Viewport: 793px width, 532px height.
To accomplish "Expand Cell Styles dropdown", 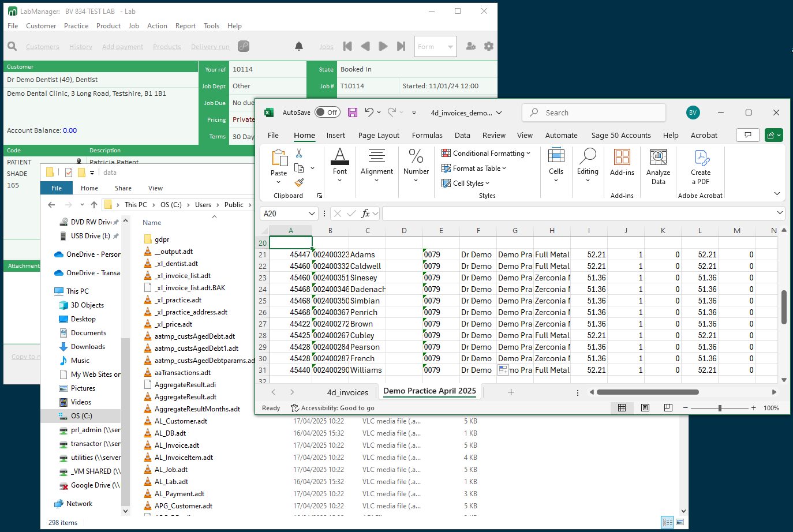I will coord(465,183).
